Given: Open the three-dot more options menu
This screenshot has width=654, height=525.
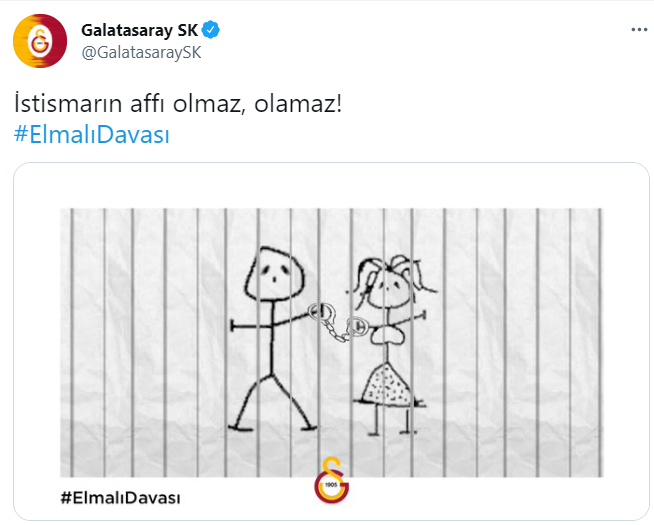Looking at the screenshot, I should click(639, 30).
